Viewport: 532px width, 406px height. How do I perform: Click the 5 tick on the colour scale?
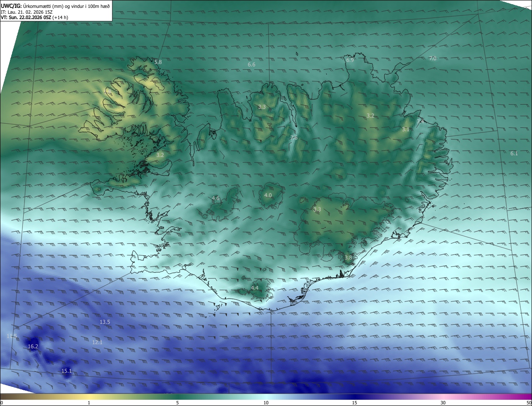pyautogui.click(x=177, y=403)
